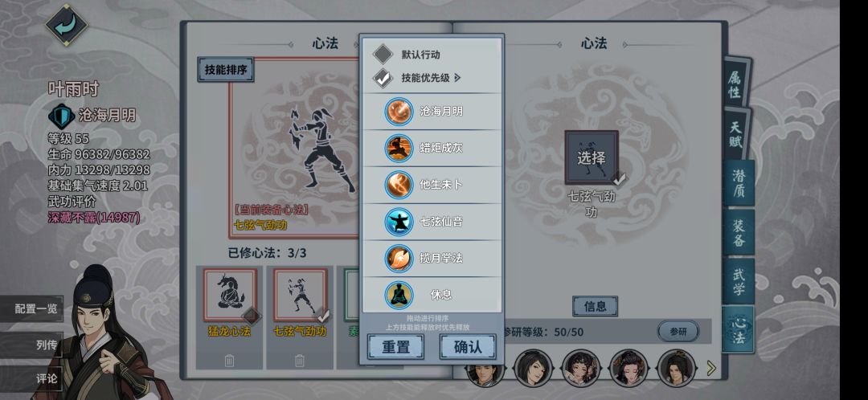Expand the 技能优先级 arrow
The height and width of the screenshot is (400, 868).
click(457, 78)
